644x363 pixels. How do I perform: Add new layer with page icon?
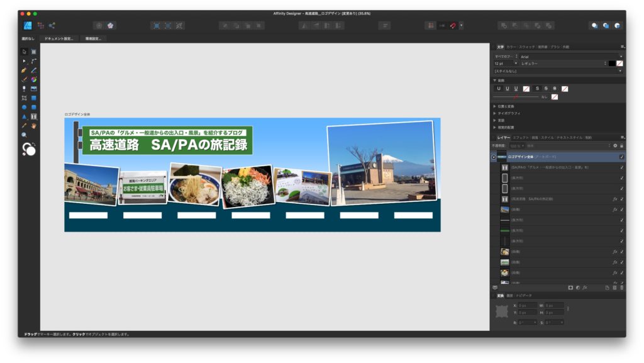tap(607, 288)
